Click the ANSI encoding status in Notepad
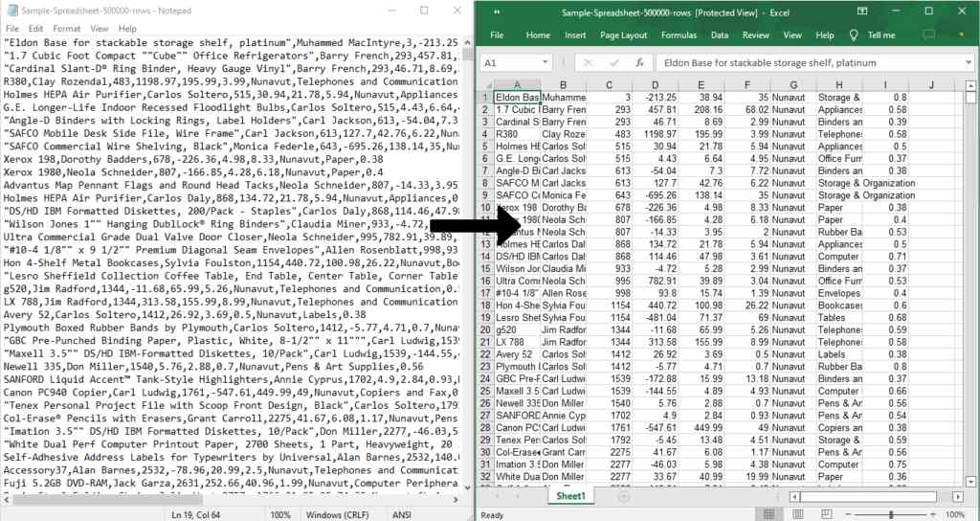The image size is (980, 521). (x=401, y=514)
